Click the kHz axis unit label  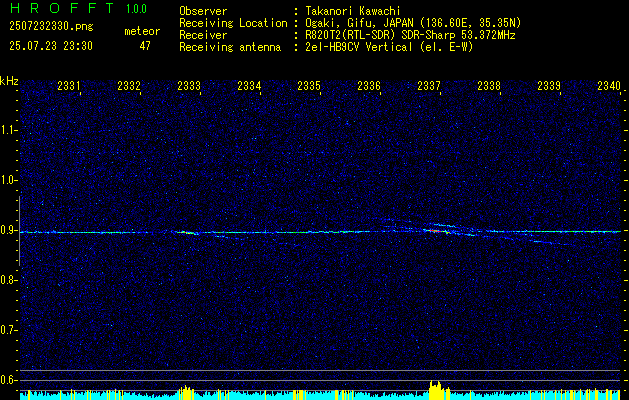coord(9,81)
